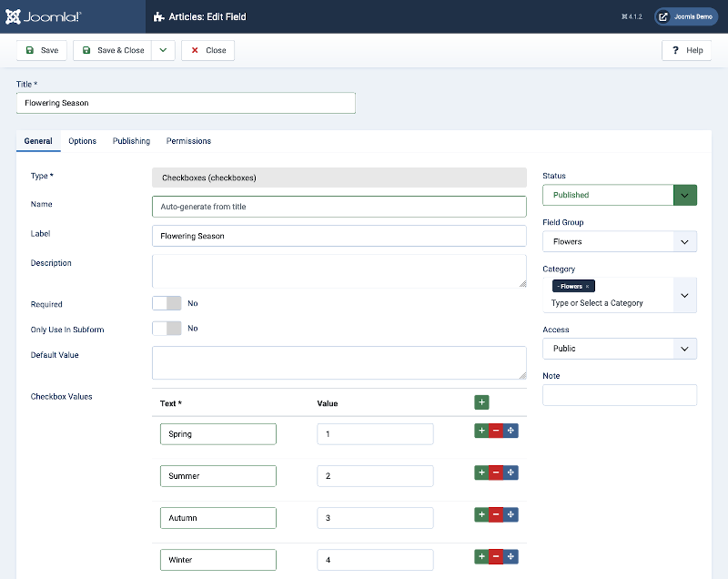The image size is (728, 579).
Task: Click the move handle for Winter row
Action: coord(511,557)
